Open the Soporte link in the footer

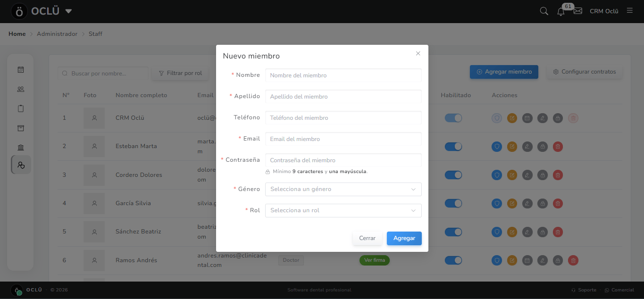coord(584,290)
